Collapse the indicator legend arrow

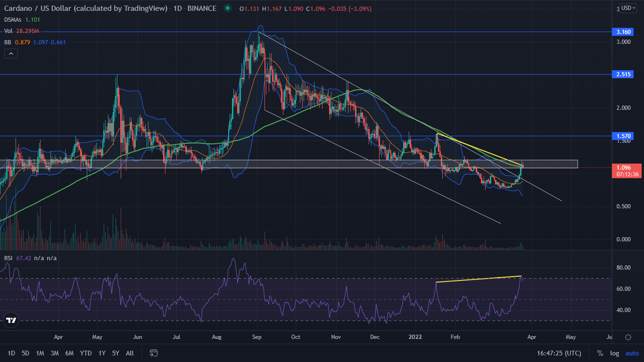click(x=11, y=54)
